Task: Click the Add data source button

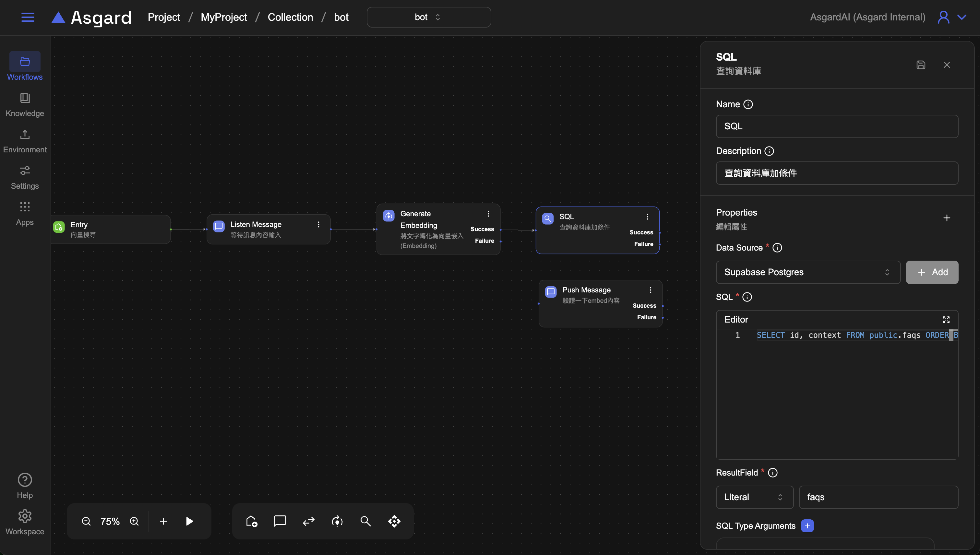Action: click(x=932, y=272)
